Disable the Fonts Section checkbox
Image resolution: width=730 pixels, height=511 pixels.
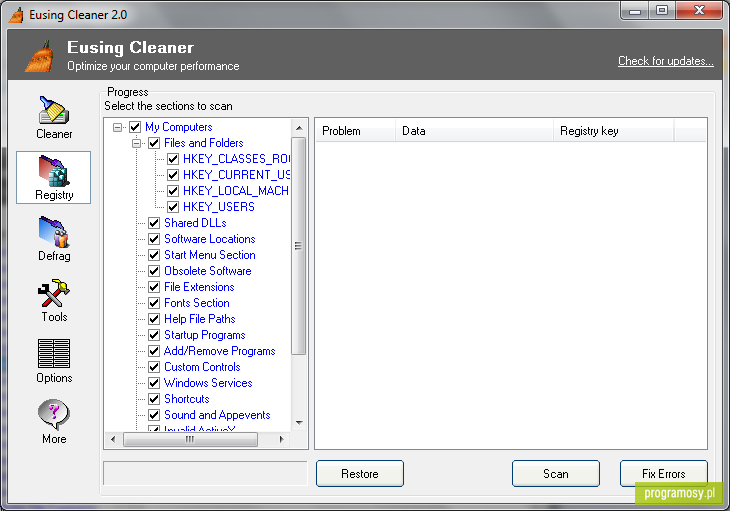pos(154,303)
